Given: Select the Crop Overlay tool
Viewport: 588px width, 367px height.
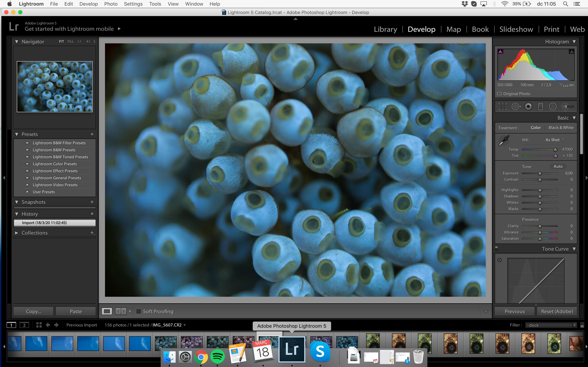Looking at the screenshot, I should [x=503, y=106].
